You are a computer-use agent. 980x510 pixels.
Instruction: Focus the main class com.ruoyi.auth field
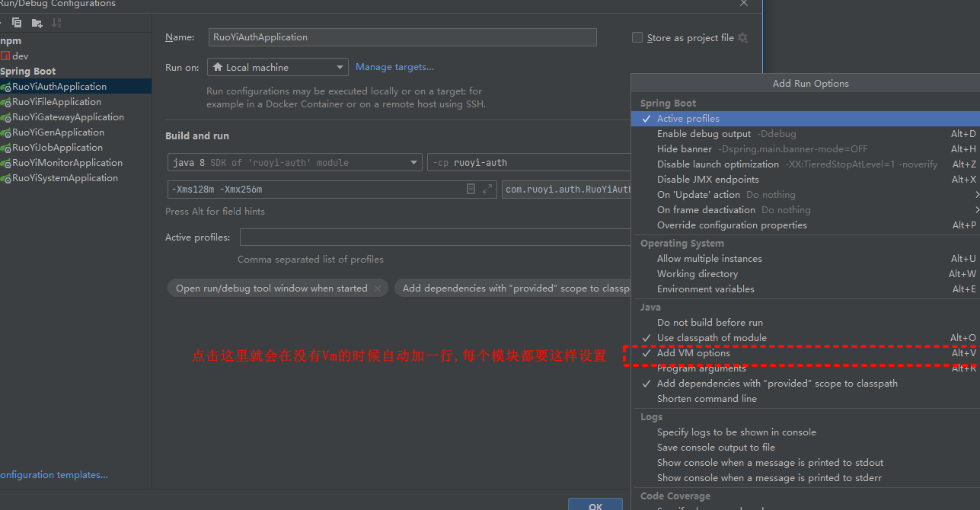pos(567,190)
